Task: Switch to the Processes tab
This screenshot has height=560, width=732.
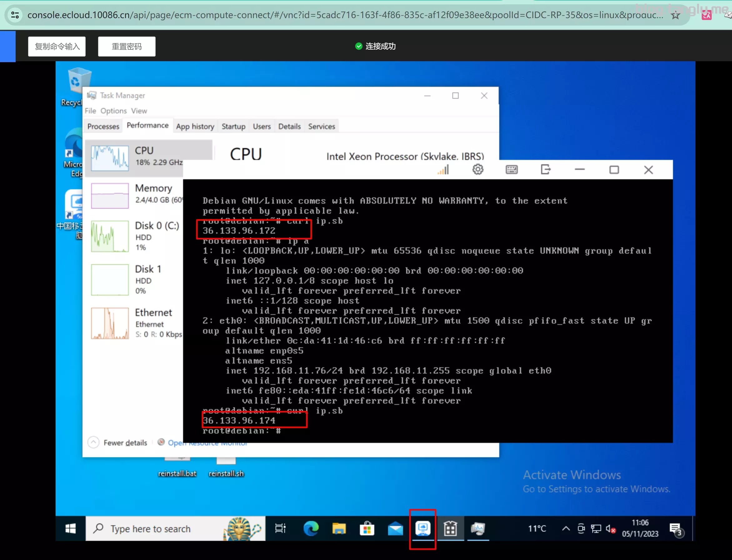Action: point(103,126)
